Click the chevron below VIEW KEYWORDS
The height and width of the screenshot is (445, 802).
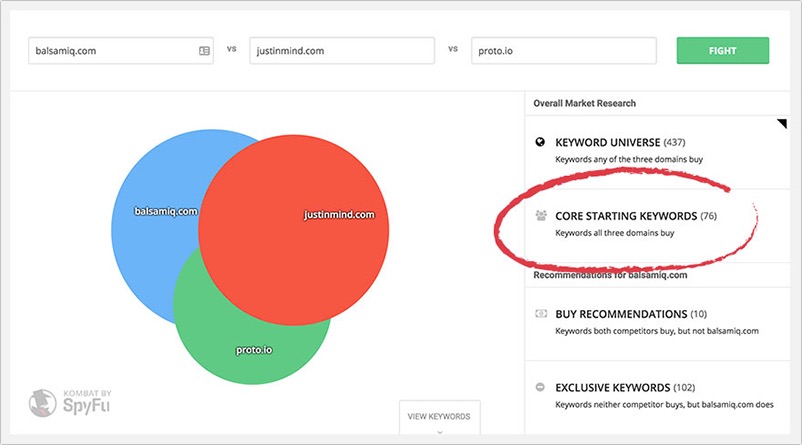click(439, 432)
